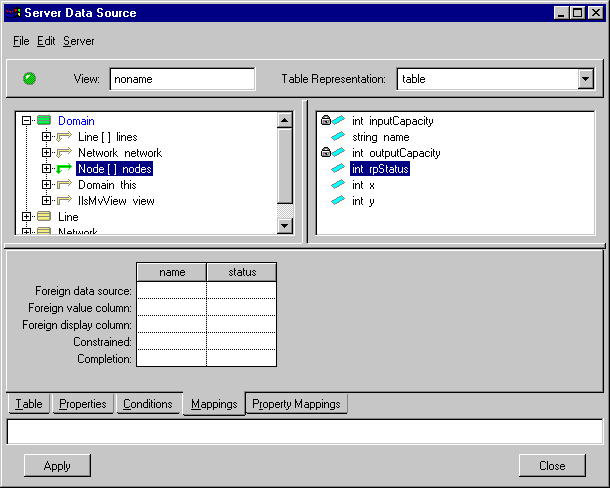Click the green arrow icon beside Node [ ] nodes
Image resolution: width=610 pixels, height=488 pixels.
coord(65,169)
